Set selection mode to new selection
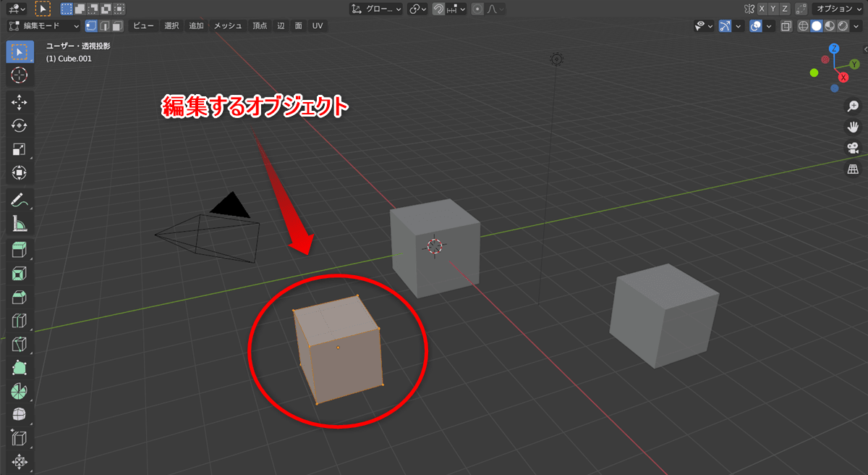868x475 pixels. (x=67, y=9)
